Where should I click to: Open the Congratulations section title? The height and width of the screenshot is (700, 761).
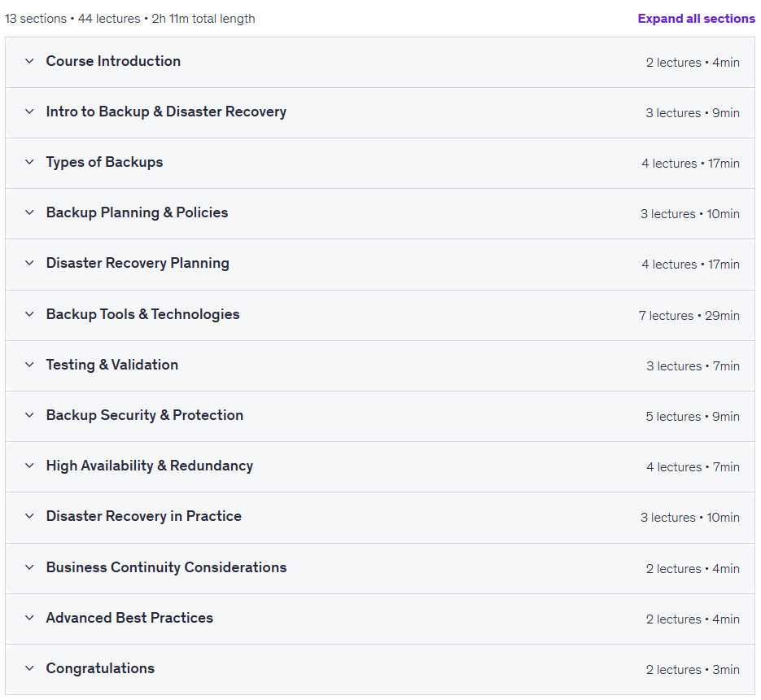(x=100, y=668)
